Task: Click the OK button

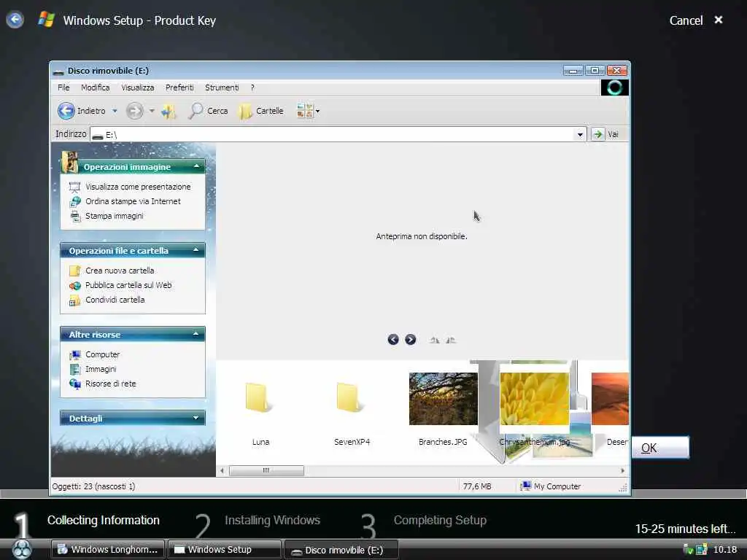Action: tap(660, 448)
